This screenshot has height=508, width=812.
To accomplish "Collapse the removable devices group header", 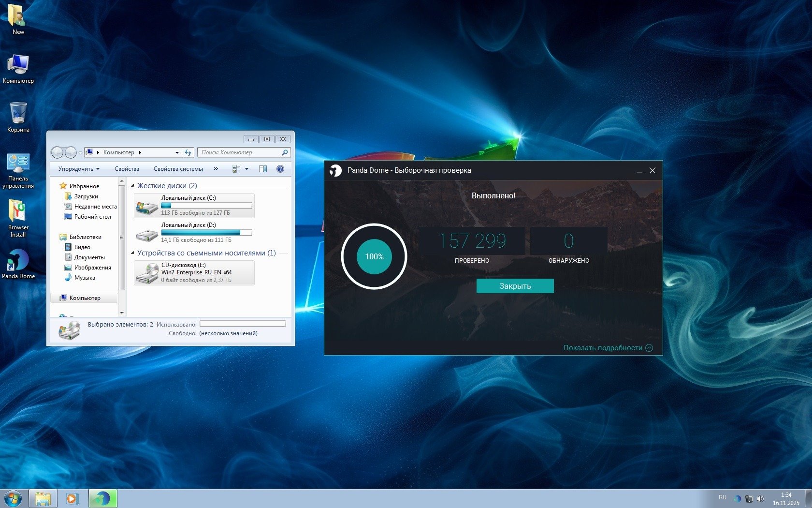I will pos(133,253).
